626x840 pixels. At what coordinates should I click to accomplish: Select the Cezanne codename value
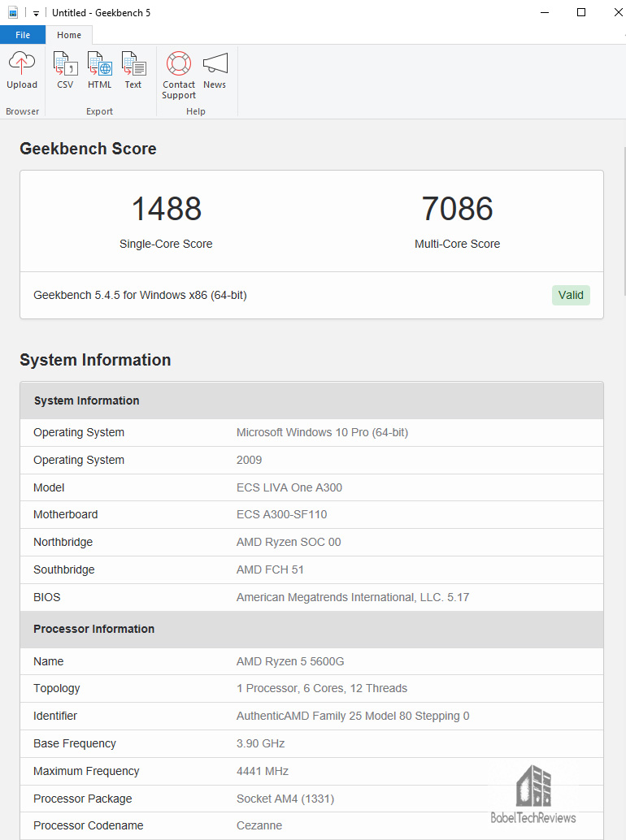[259, 825]
